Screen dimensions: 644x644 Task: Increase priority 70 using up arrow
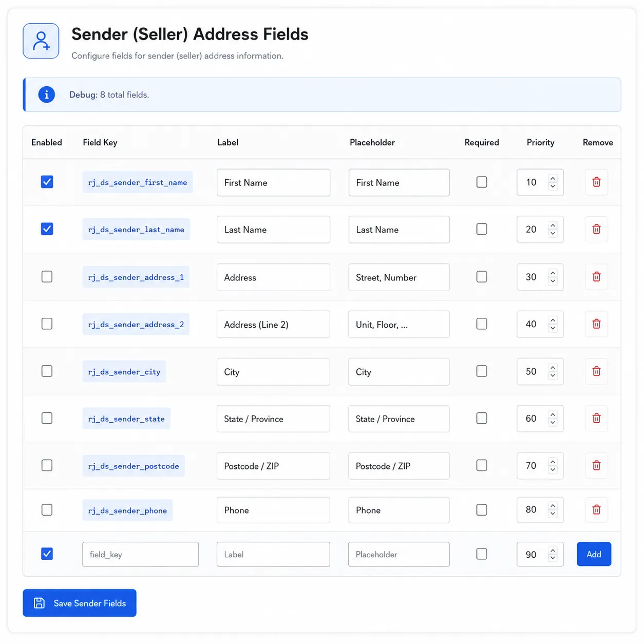tap(553, 462)
